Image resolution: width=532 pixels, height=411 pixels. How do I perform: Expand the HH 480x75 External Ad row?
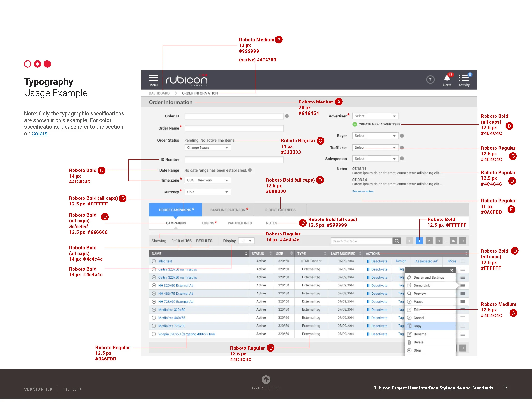pos(154,294)
